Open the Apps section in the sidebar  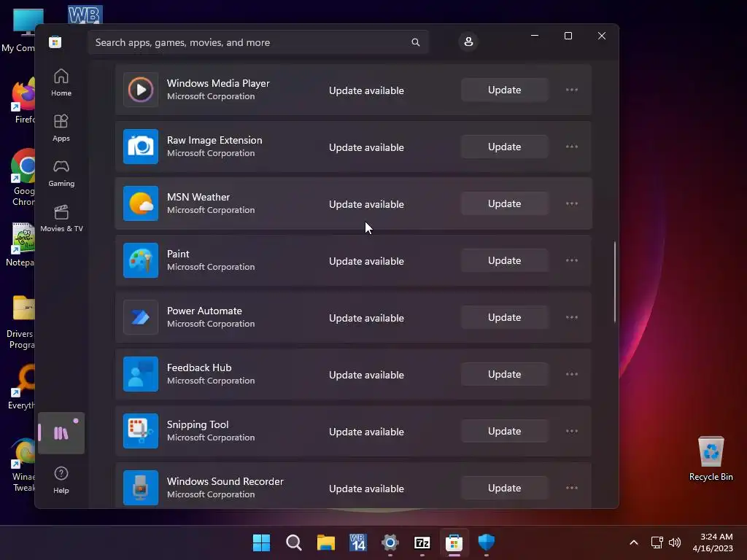pyautogui.click(x=61, y=128)
